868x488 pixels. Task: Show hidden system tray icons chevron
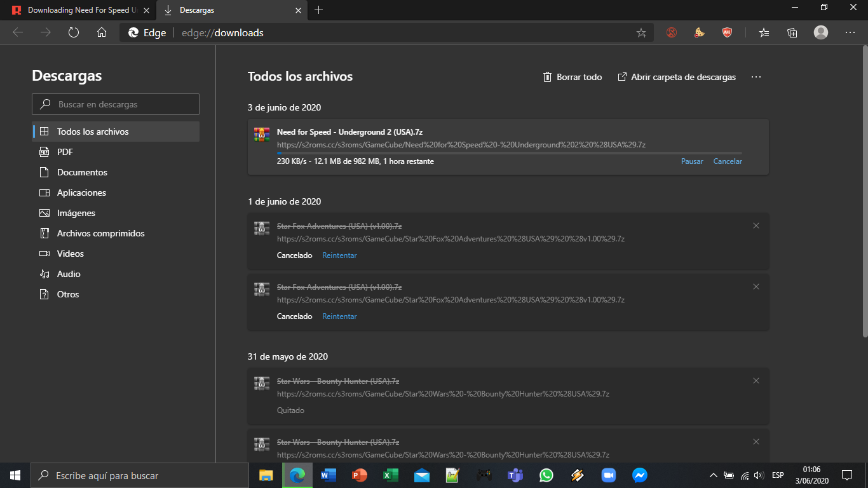coord(714,475)
